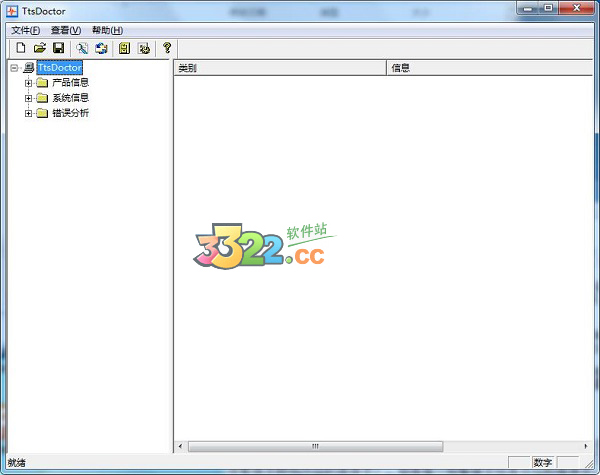Select the TtsDoctor root tree item
Screen dimensions: 600x475
tap(60, 68)
